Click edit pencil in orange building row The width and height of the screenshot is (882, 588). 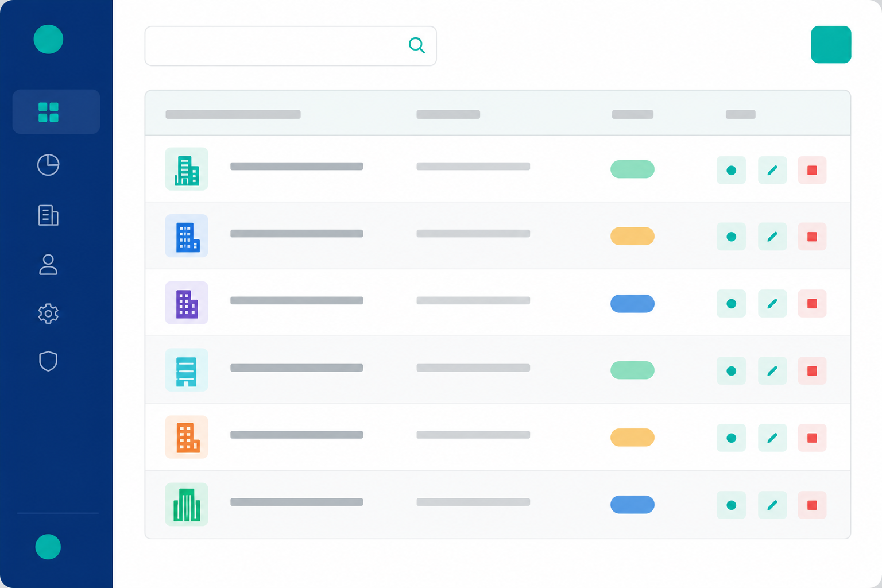pos(772,438)
